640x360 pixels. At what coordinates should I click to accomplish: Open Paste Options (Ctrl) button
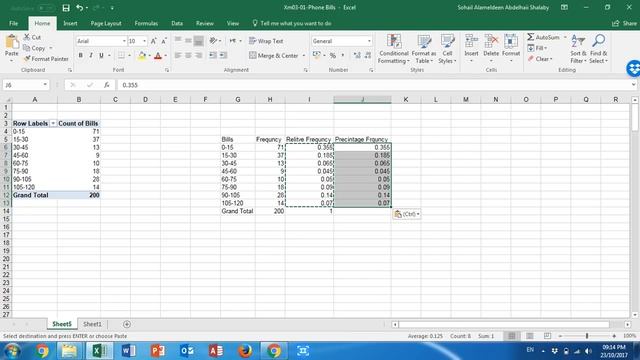407,214
